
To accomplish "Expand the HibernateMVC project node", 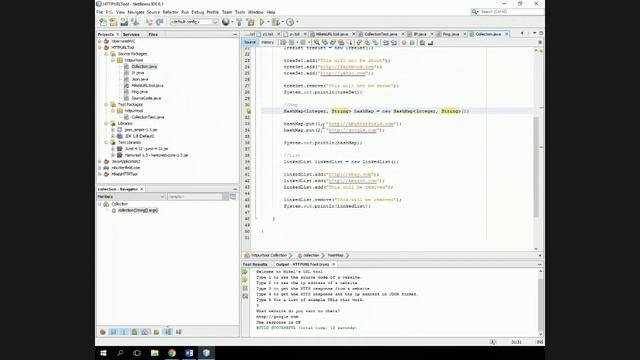I will [100, 41].
